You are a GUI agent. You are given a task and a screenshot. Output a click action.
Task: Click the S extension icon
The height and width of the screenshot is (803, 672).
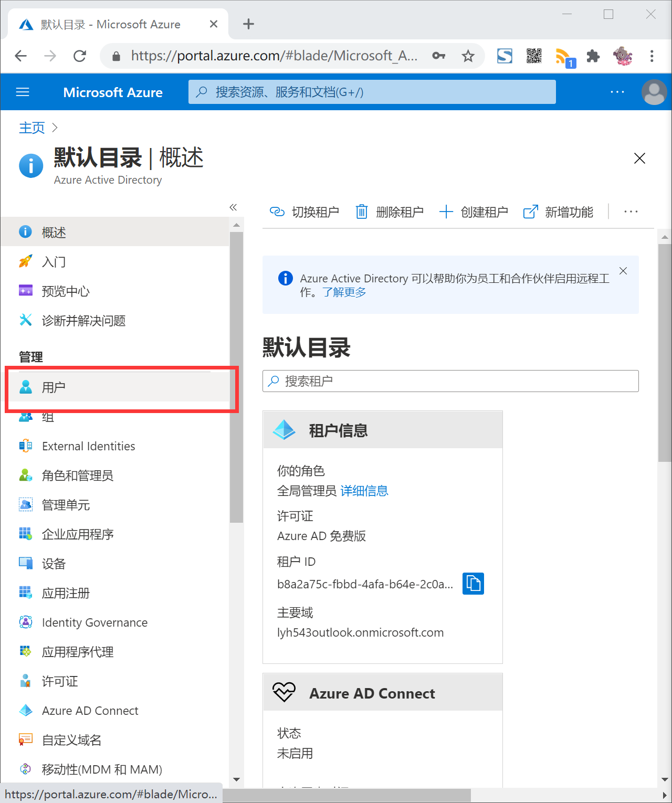505,56
